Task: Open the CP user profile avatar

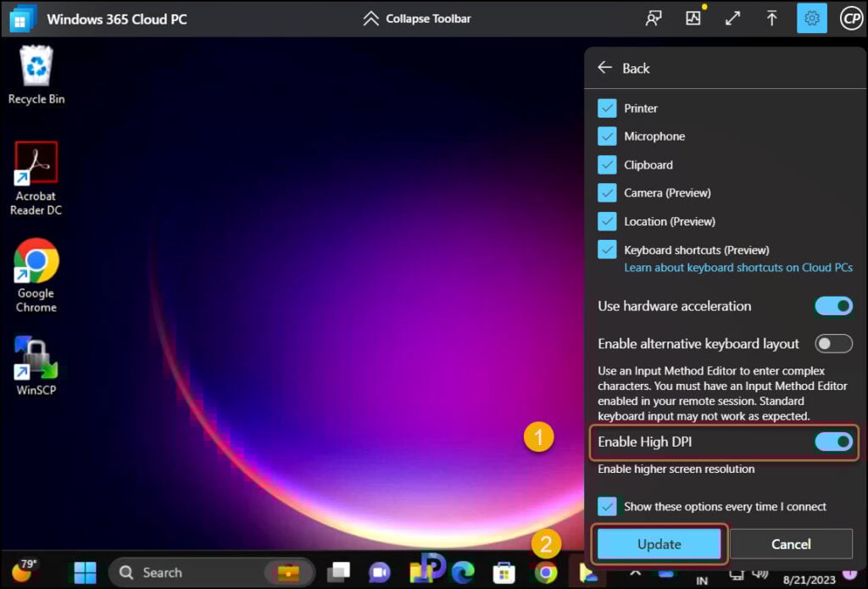Action: [x=851, y=19]
